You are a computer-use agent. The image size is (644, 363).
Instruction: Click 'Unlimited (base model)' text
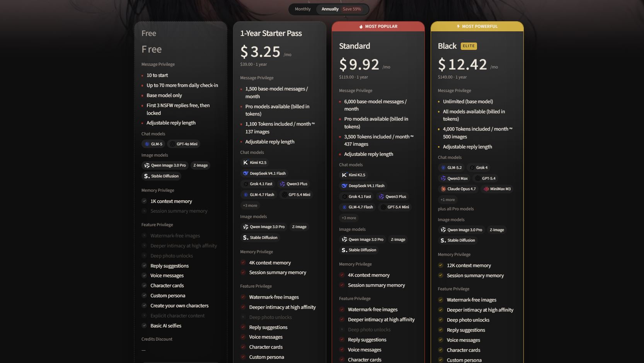[468, 102]
